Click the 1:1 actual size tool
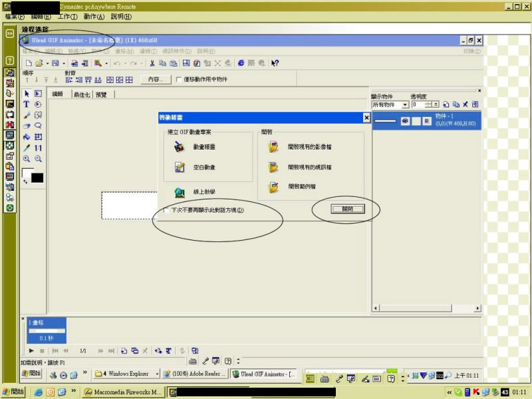 (38, 148)
